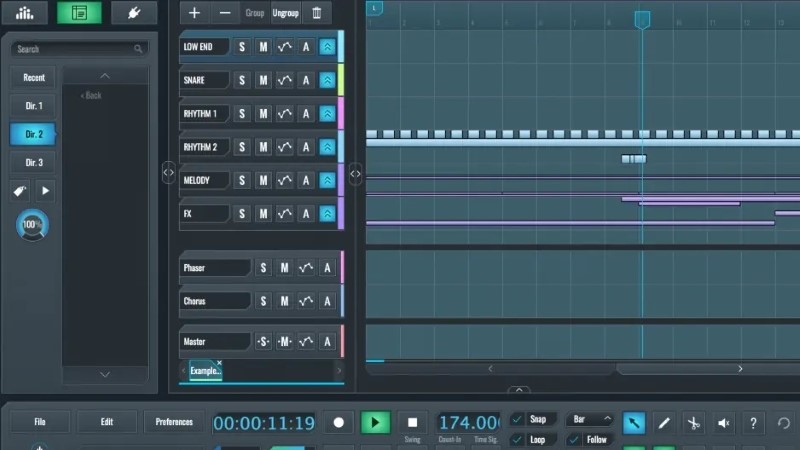Toggle track panel width handle
The height and width of the screenshot is (450, 800).
[355, 173]
